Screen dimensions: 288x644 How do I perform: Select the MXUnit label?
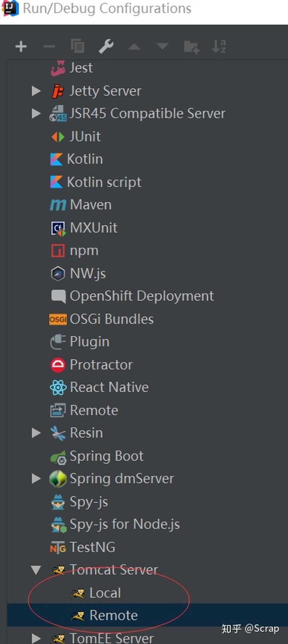[x=94, y=228]
